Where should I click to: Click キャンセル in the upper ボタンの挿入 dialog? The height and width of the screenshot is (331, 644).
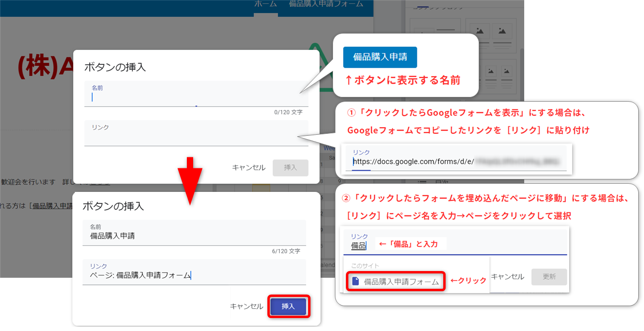(248, 167)
